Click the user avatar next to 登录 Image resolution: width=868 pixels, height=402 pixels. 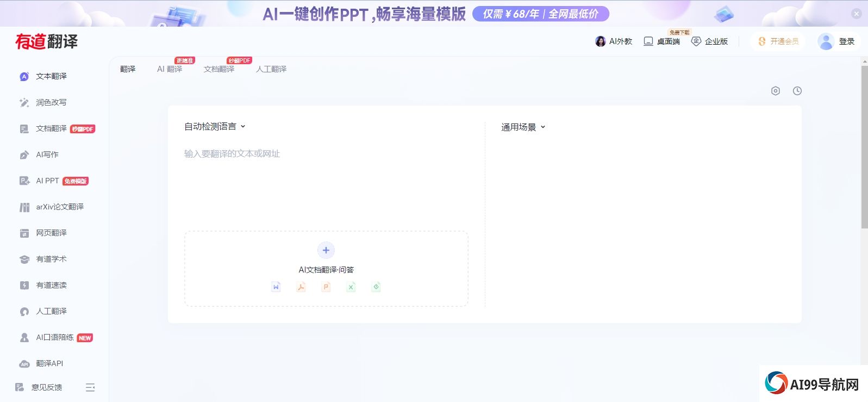pos(826,41)
